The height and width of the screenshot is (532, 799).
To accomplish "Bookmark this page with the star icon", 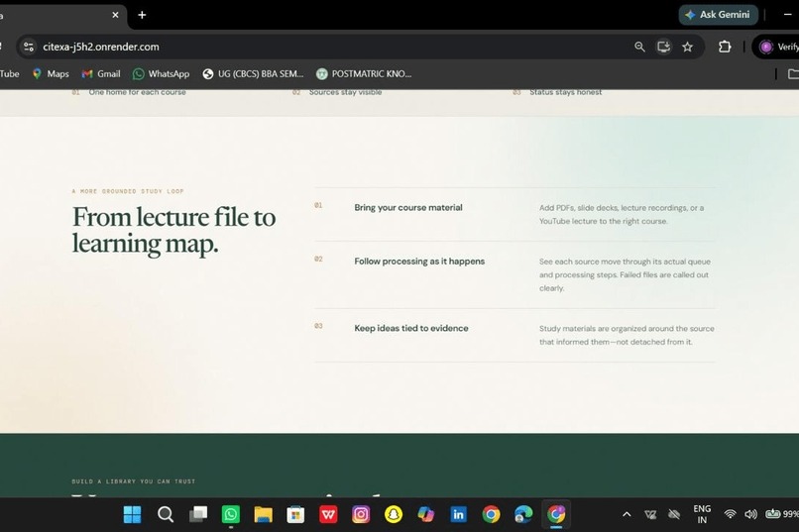I will (687, 47).
